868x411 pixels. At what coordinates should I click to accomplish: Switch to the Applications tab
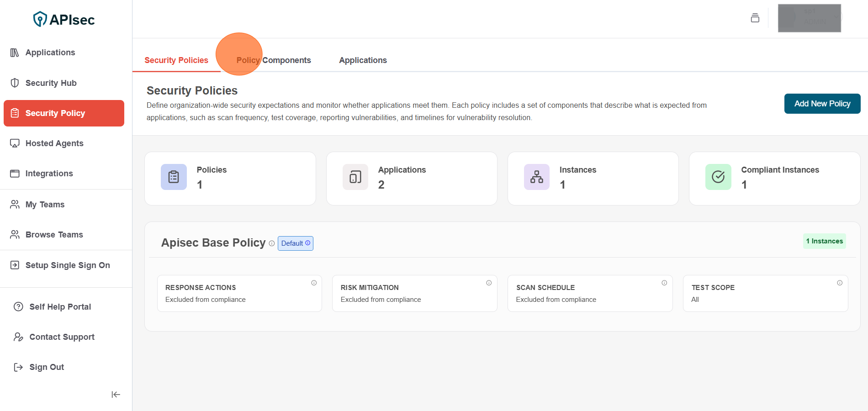coord(363,60)
